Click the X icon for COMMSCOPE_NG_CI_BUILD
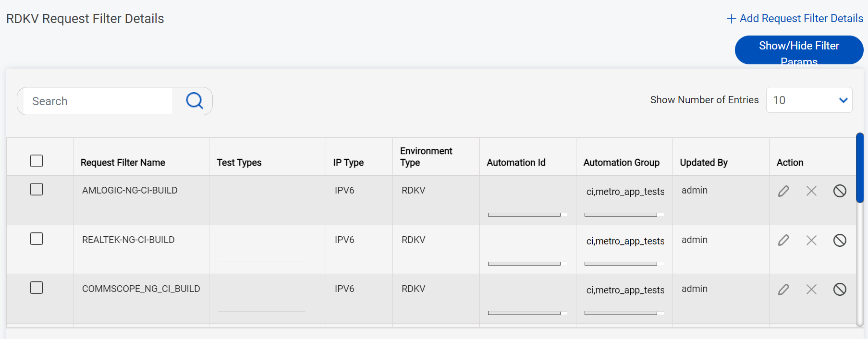Image resolution: width=868 pixels, height=339 pixels. point(811,289)
